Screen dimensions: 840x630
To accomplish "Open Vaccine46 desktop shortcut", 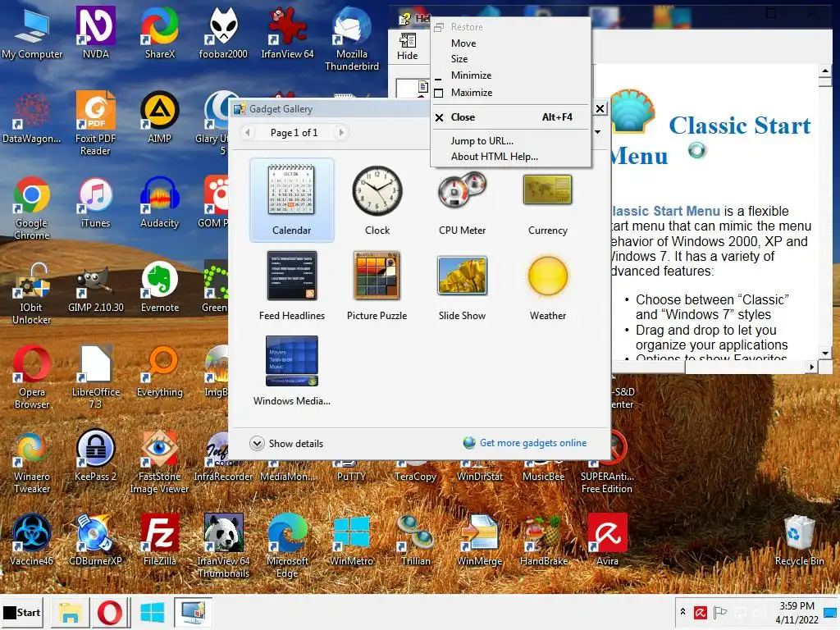I will [32, 540].
